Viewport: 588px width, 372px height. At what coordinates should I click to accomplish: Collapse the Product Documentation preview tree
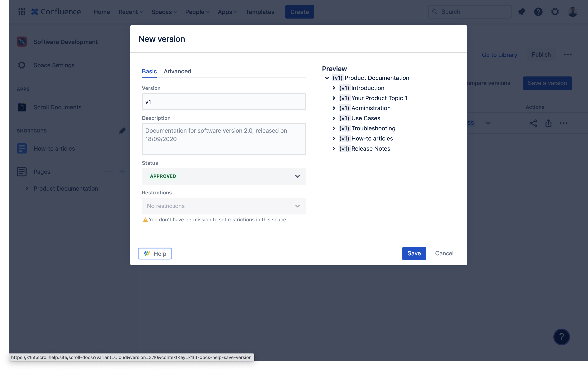point(327,78)
